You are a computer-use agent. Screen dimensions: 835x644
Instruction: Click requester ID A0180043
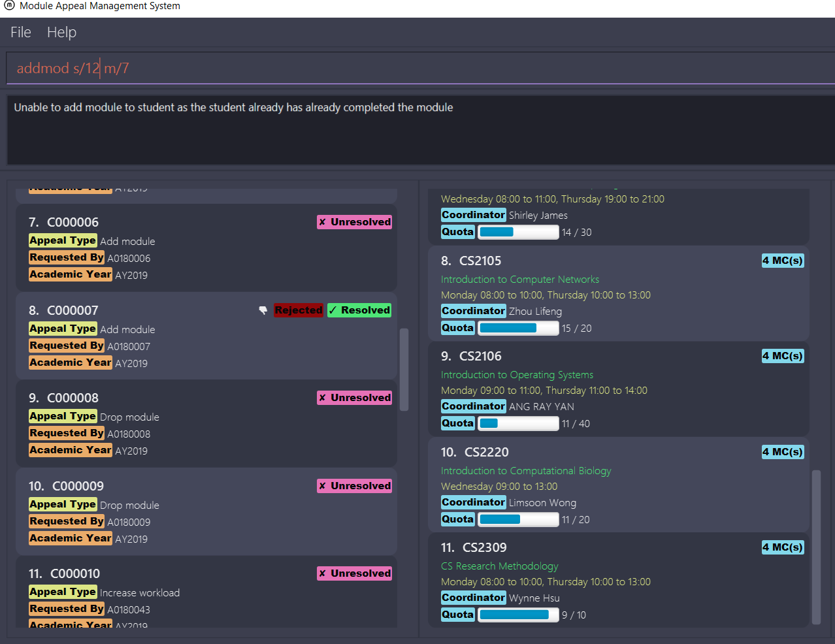[x=129, y=609]
